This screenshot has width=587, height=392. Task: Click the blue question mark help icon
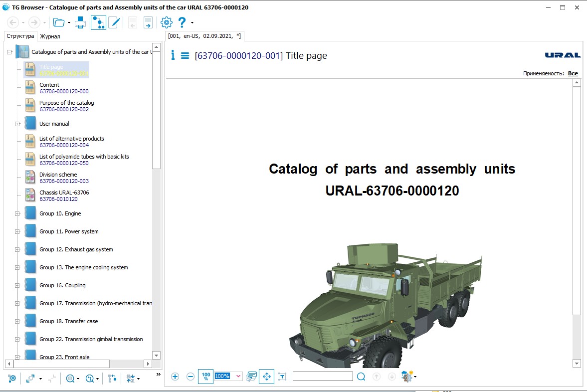point(182,22)
